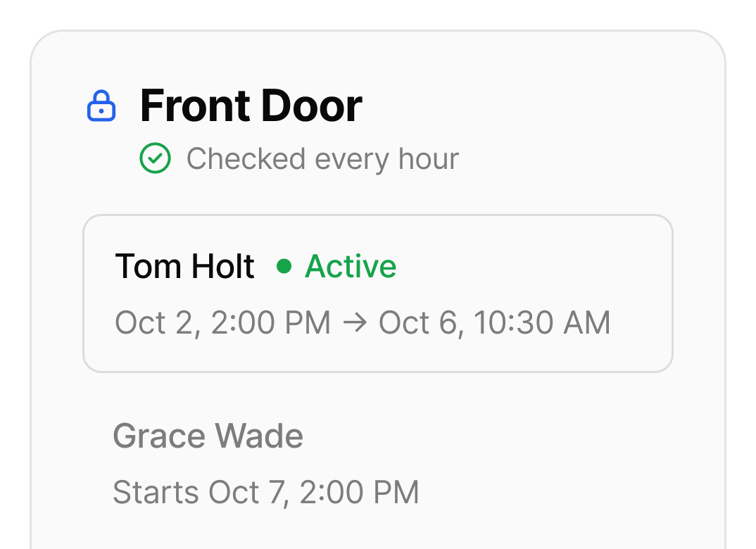Click the green checkmark circle icon
Screen dimensions: 756x549
(156, 158)
